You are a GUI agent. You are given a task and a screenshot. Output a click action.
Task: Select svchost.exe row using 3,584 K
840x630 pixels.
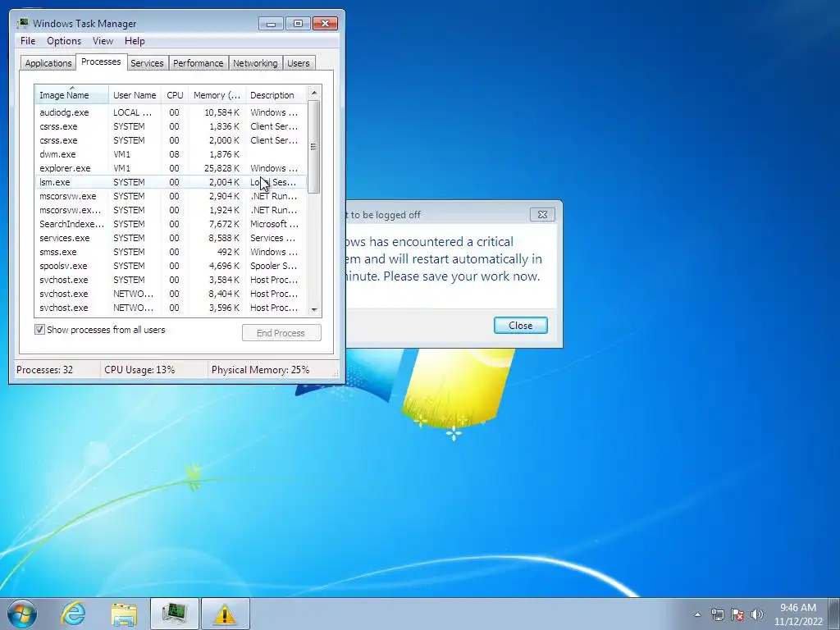(171, 280)
